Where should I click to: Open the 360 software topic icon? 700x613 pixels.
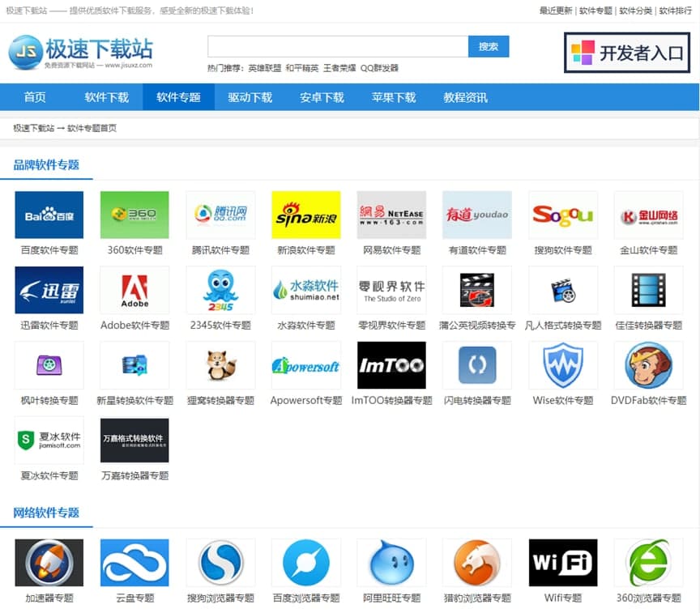point(134,215)
